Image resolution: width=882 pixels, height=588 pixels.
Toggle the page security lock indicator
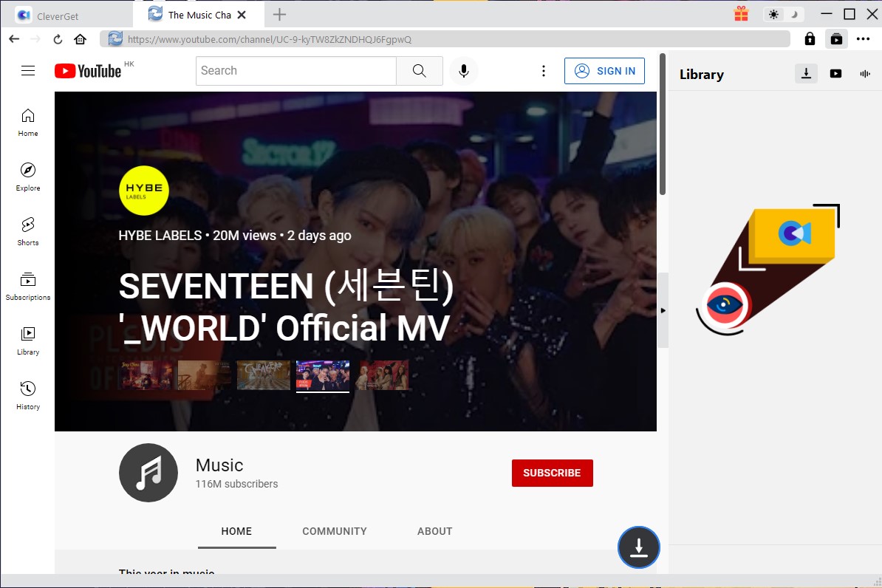[810, 39]
